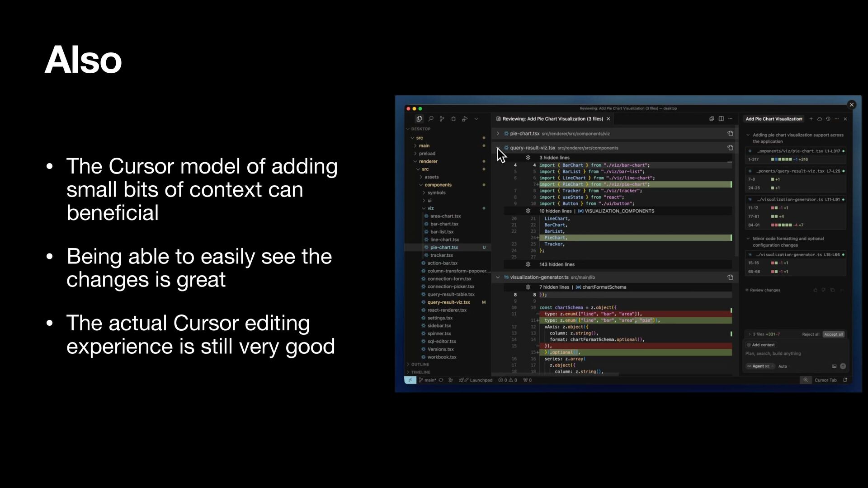The width and height of the screenshot is (868, 488).
Task: Expand the main folder
Action: coord(424,145)
